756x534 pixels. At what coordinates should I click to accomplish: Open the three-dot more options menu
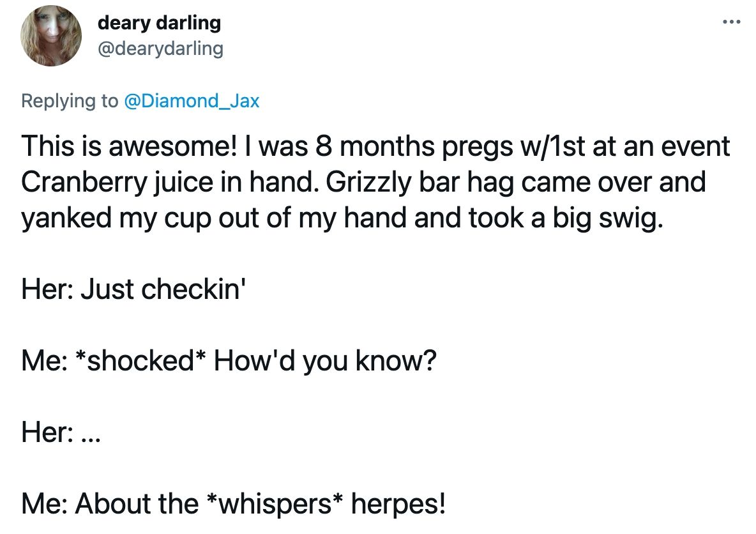pos(731,22)
